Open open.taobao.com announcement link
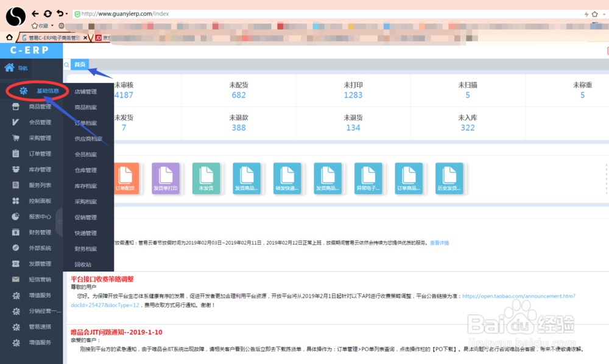 (x=518, y=296)
